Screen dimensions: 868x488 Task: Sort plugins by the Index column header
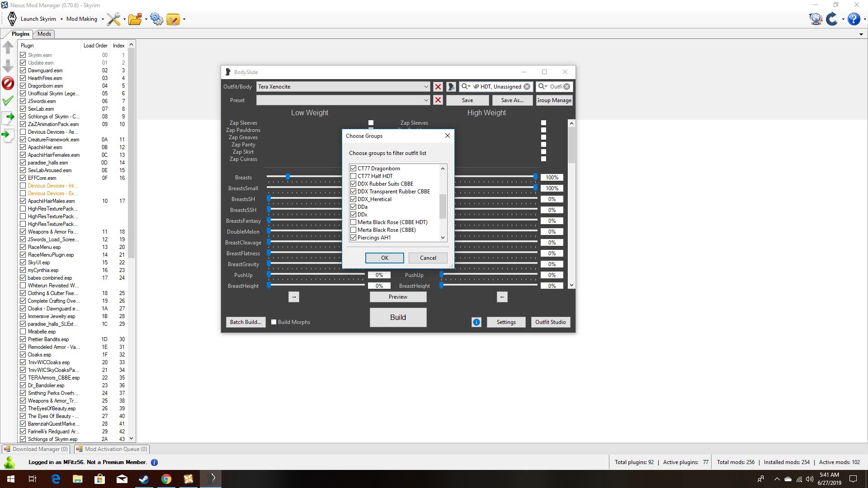(x=118, y=46)
